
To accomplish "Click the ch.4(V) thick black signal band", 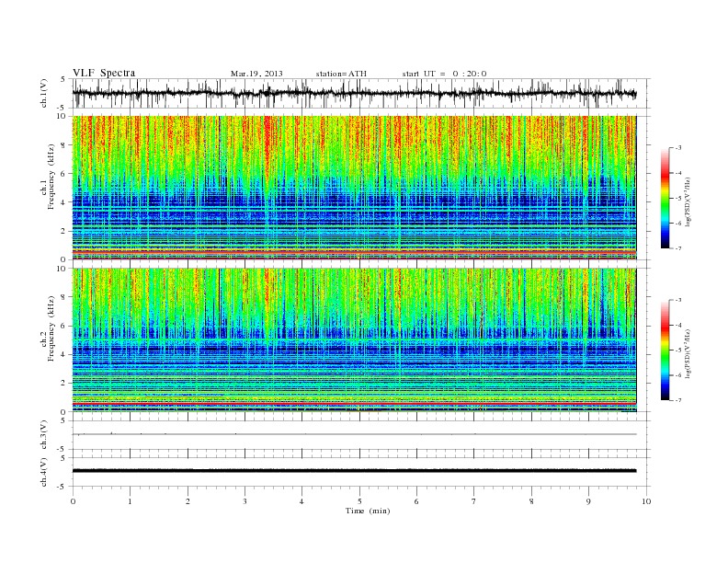I will 354,471.
